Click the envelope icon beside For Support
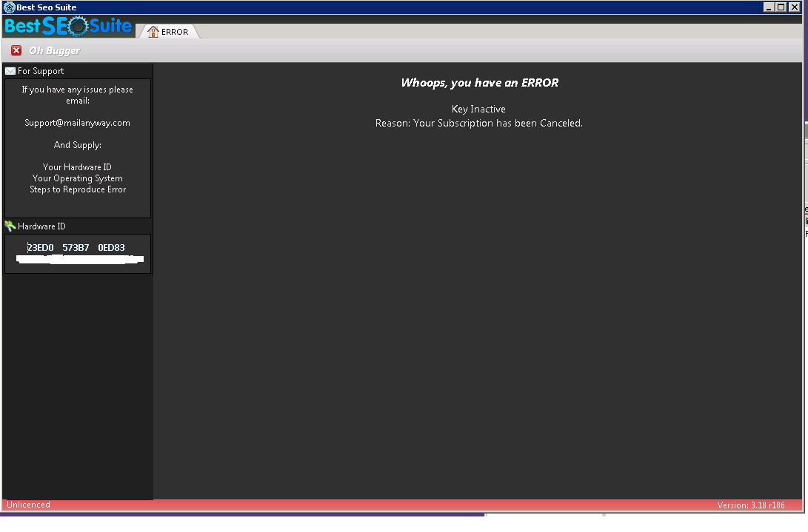The image size is (808, 532). tap(10, 71)
